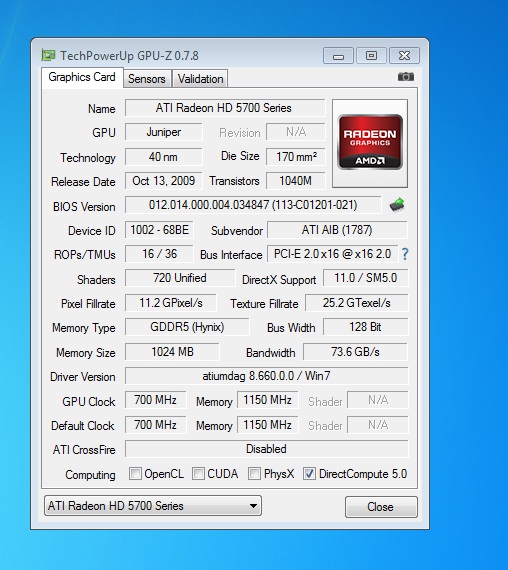Toggle the OpenCL checkbox
508x570 pixels.
[135, 474]
